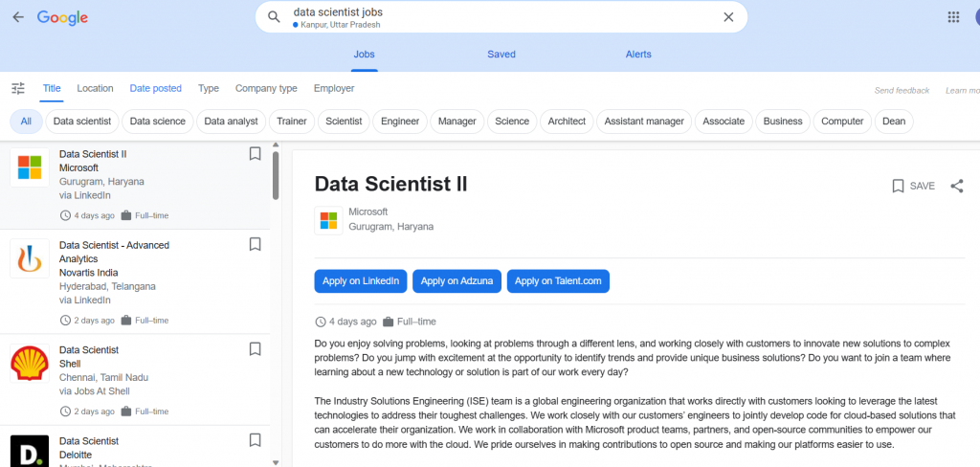Open the filter options sliders icon
The width and height of the screenshot is (980, 467).
pos(18,88)
